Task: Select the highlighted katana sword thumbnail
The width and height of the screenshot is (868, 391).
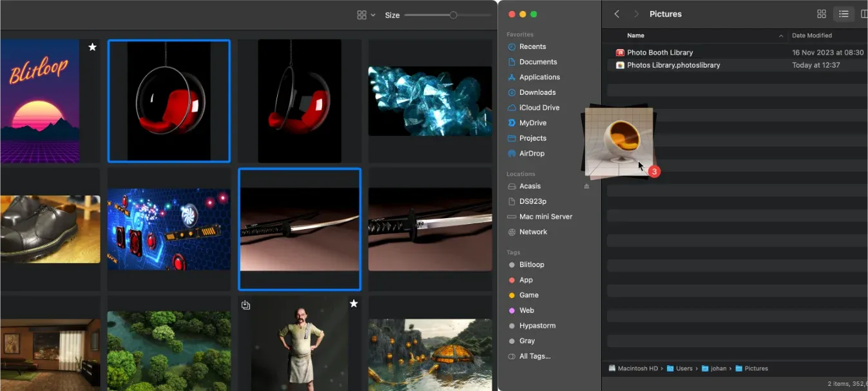Action: tap(300, 229)
